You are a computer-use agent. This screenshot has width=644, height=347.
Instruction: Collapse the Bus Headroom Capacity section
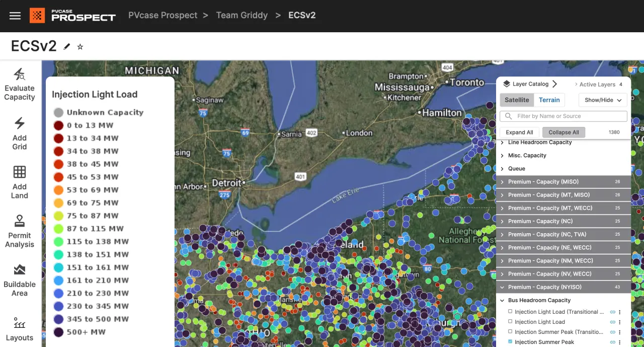pos(502,300)
